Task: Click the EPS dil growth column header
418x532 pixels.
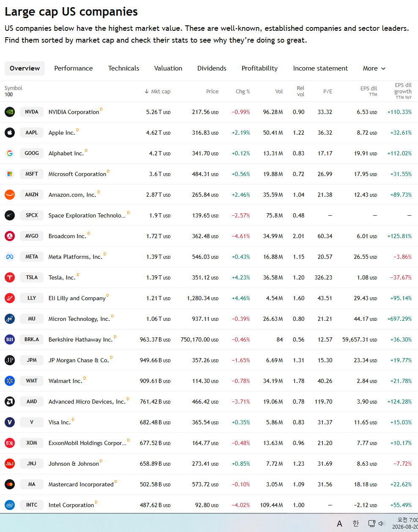Action: pyautogui.click(x=403, y=91)
